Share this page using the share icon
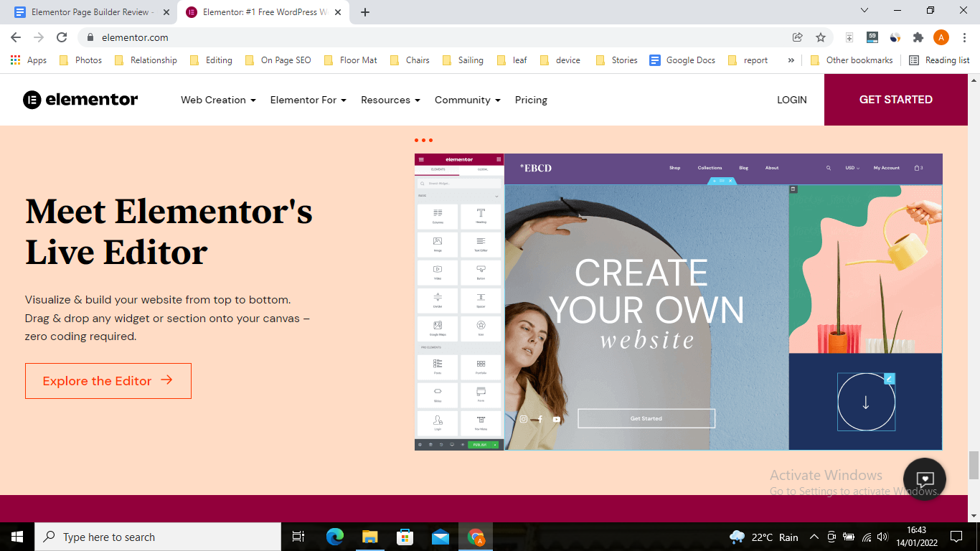Image resolution: width=980 pixels, height=551 pixels. pos(797,37)
